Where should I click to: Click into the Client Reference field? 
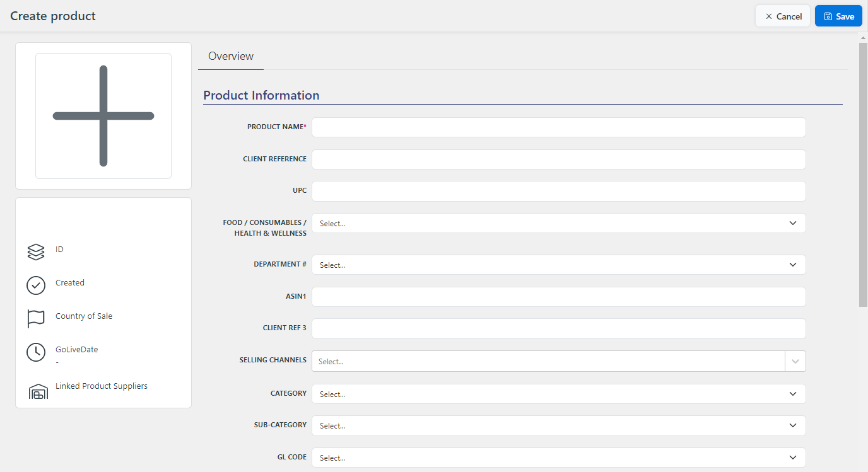click(x=559, y=159)
